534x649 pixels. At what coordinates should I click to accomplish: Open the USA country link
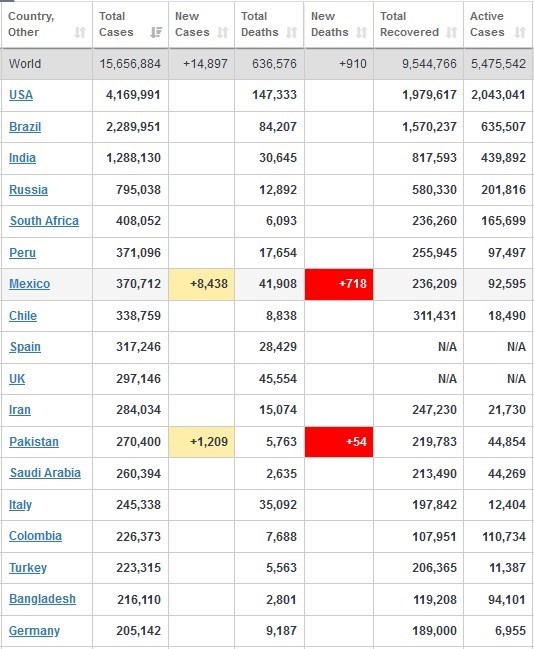pos(21,95)
